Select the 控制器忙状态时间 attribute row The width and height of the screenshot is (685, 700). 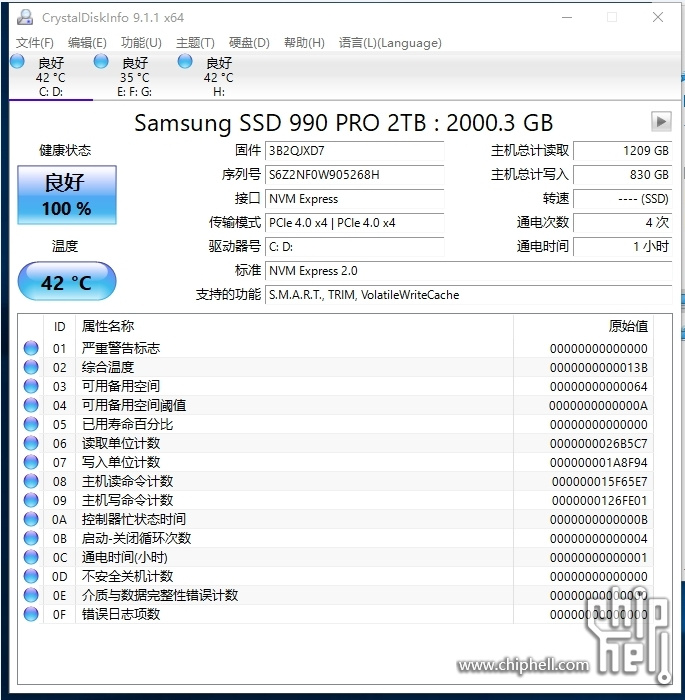[336, 519]
